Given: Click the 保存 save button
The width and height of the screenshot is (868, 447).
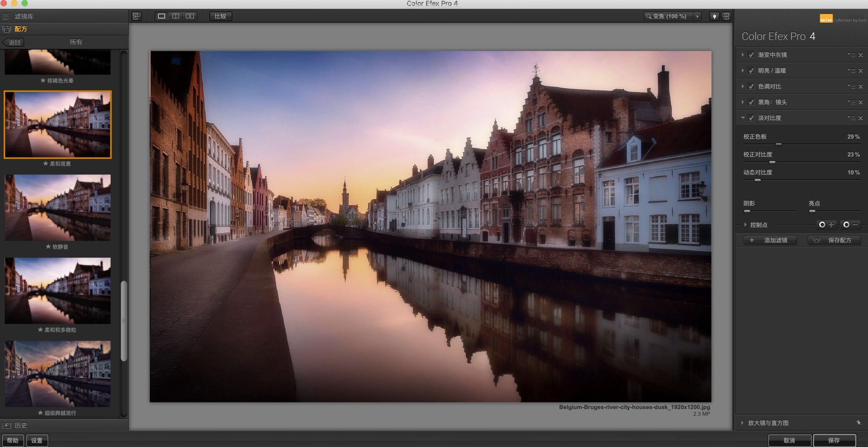Looking at the screenshot, I should 834,440.
